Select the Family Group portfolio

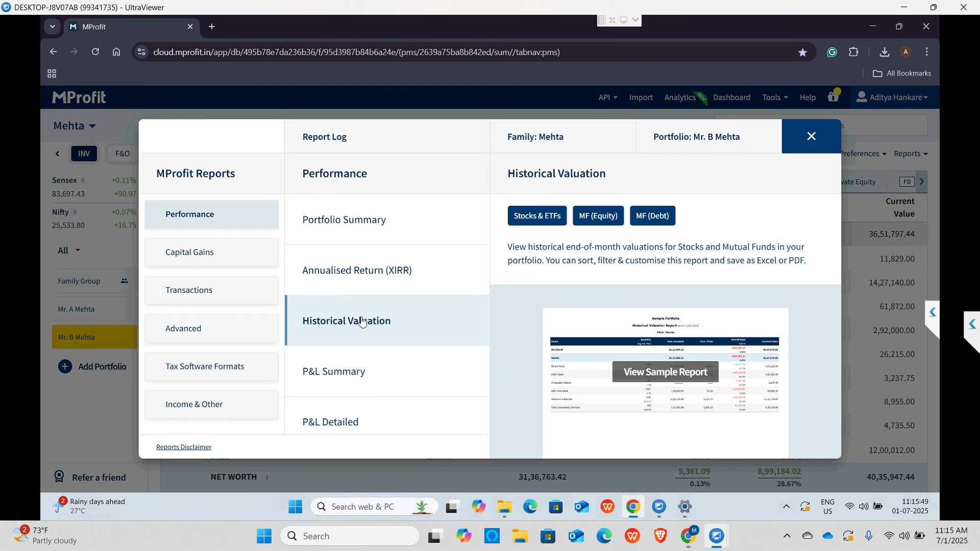coord(94,281)
